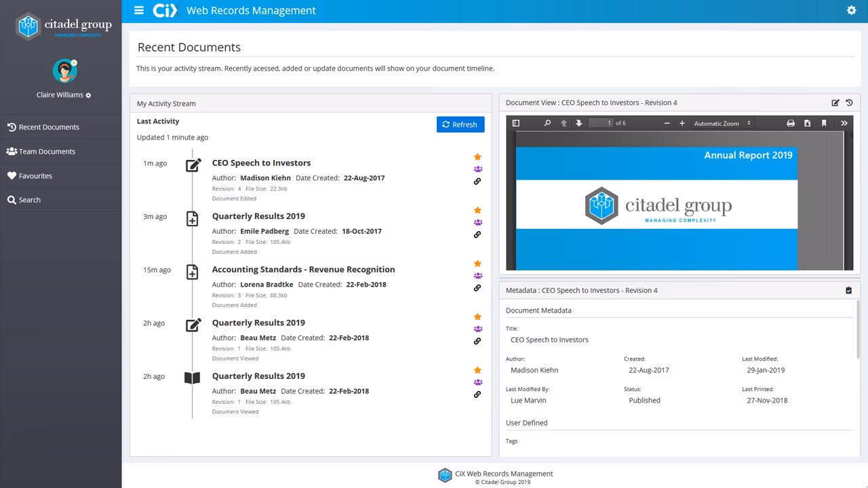This screenshot has height=488, width=868.
Task: Toggle favourite star for Emile Padberg's Quarterly Results
Action: (477, 210)
